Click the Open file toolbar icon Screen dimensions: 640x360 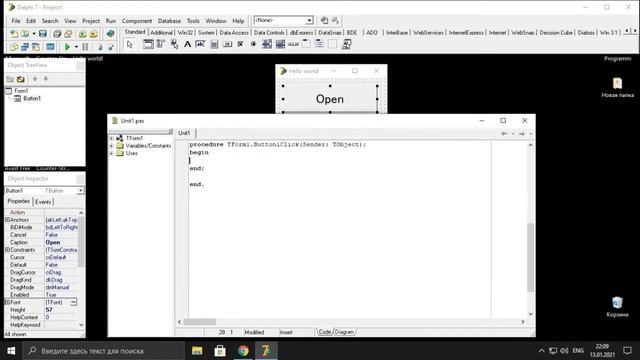click(25, 34)
